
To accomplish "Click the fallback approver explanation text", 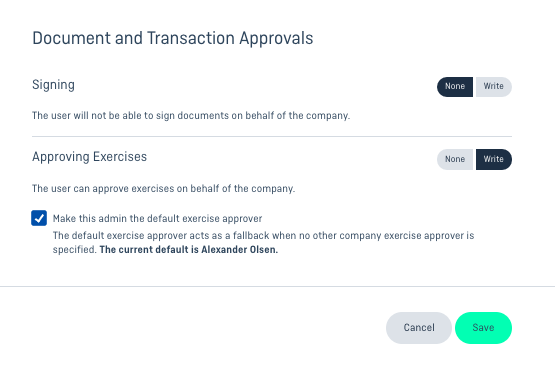I will (x=263, y=243).
